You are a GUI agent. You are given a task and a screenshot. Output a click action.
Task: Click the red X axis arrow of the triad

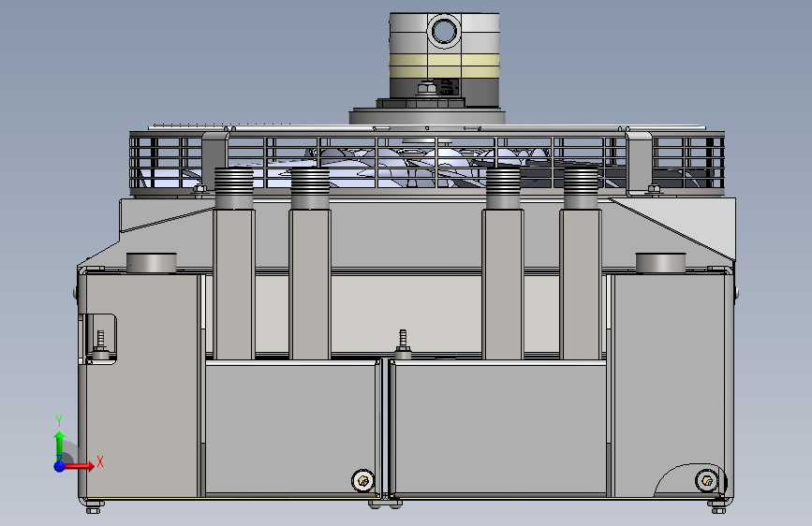coord(81,466)
